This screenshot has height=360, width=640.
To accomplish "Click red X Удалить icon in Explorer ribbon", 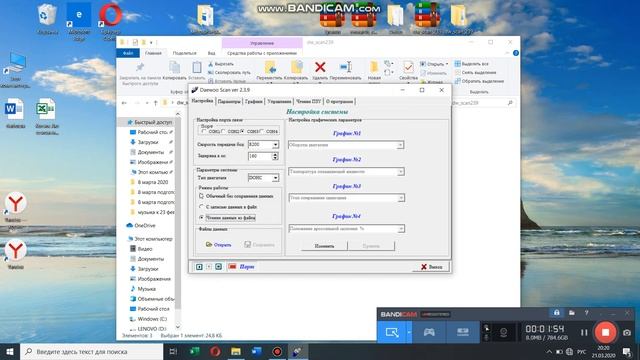I will (x=320, y=67).
